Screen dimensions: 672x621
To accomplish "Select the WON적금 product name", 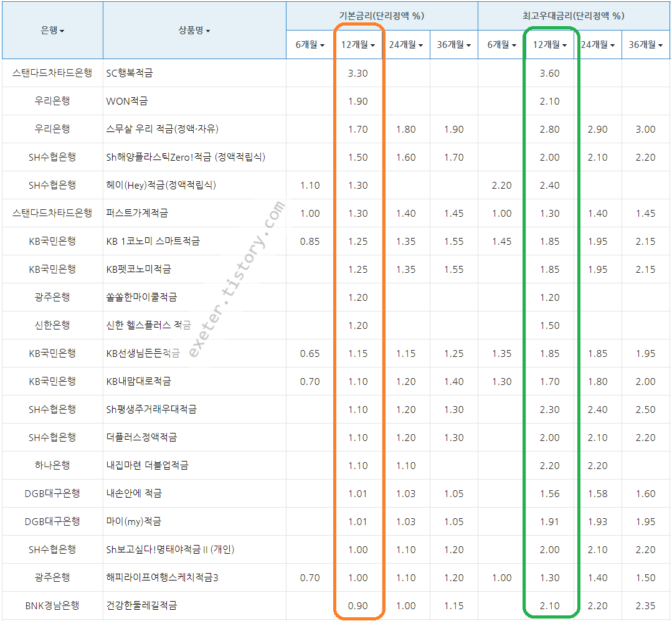I will pos(127,101).
